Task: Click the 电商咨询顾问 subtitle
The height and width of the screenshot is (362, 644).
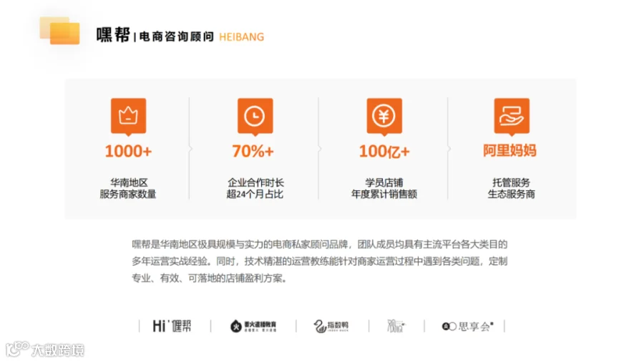Action: (177, 36)
